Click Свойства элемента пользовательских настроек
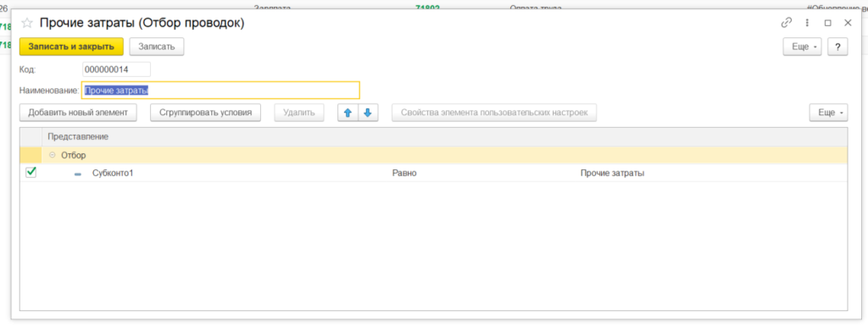The height and width of the screenshot is (327, 868). coord(494,113)
